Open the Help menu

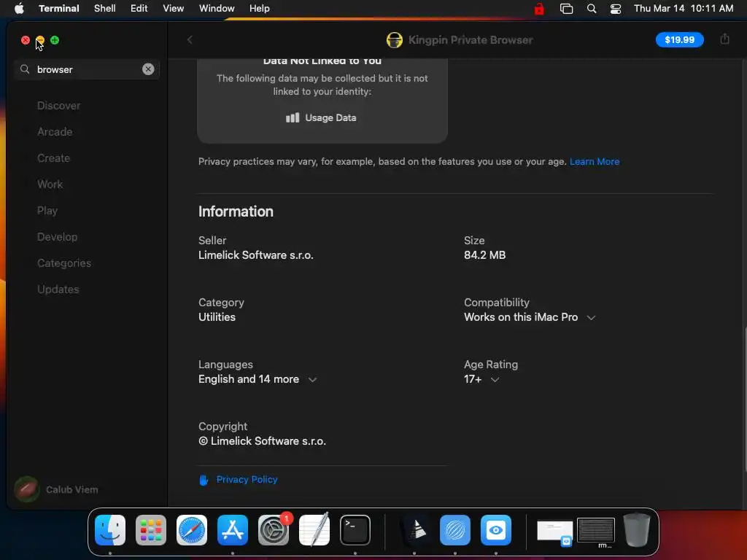(x=259, y=9)
